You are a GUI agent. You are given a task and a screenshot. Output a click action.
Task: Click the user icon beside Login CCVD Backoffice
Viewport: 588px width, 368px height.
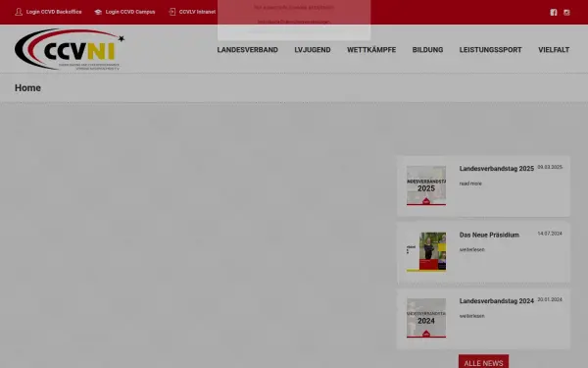19,12
